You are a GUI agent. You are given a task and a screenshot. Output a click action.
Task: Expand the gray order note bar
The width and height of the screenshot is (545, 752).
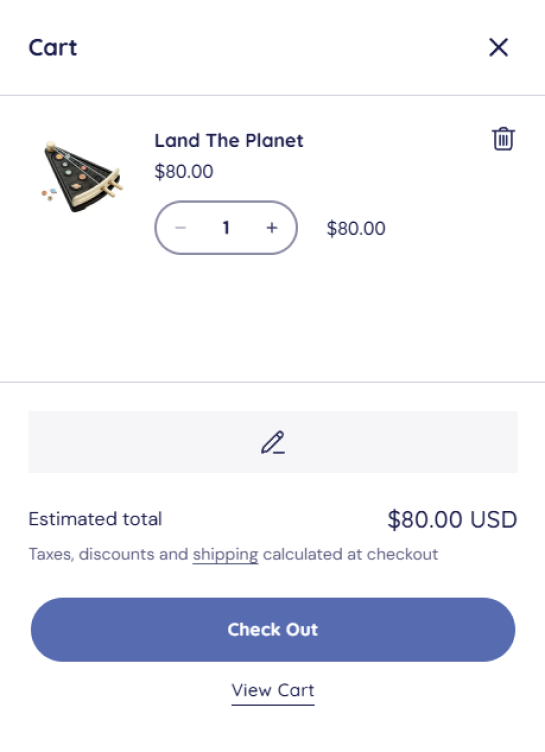pyautogui.click(x=273, y=442)
